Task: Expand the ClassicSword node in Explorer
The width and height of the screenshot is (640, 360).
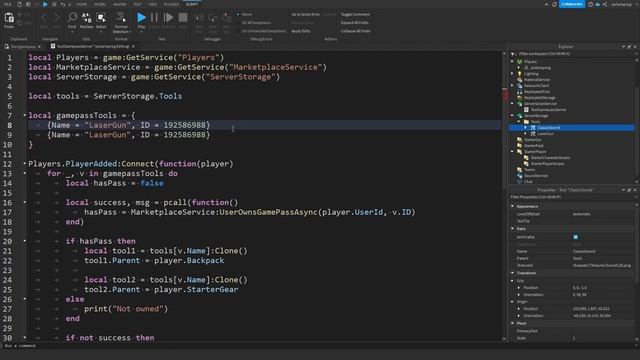Action: (x=525, y=127)
